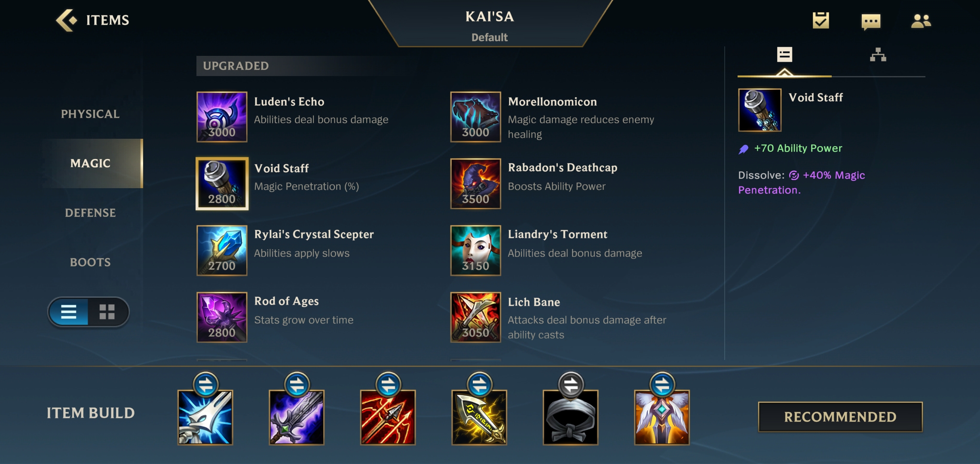Switch to list view layout

pos(69,312)
